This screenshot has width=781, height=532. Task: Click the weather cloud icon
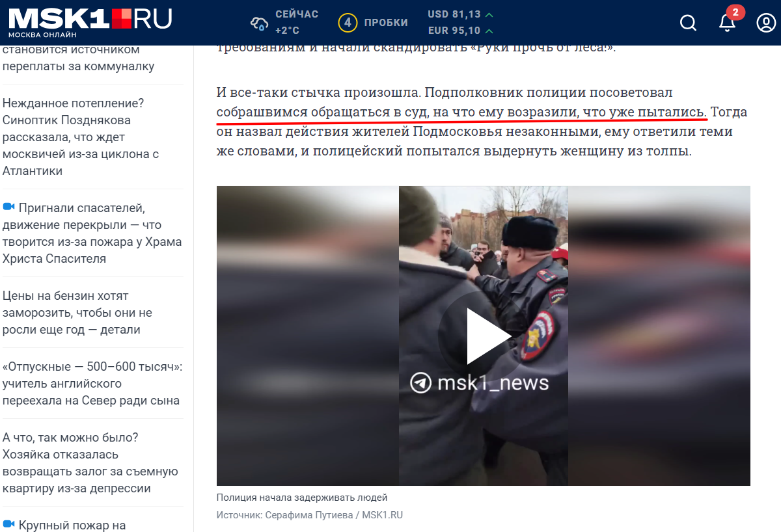click(x=259, y=23)
